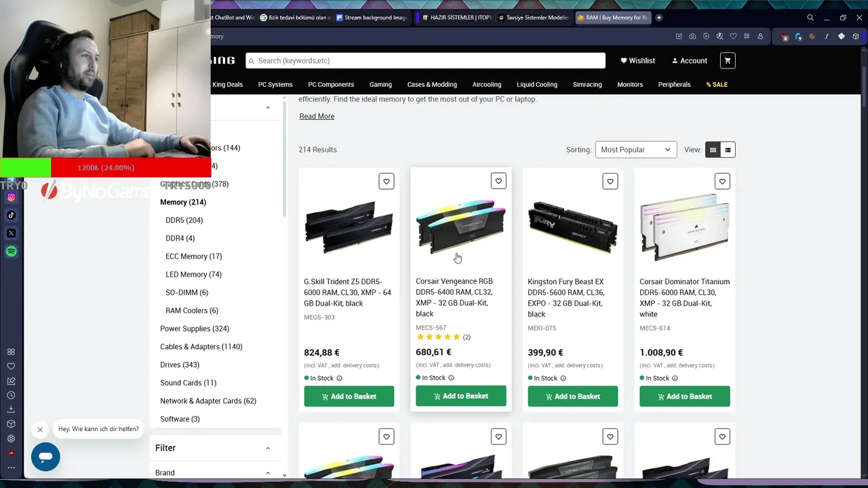Select DDR5 (204) category
The image size is (868, 488).
pos(184,220)
